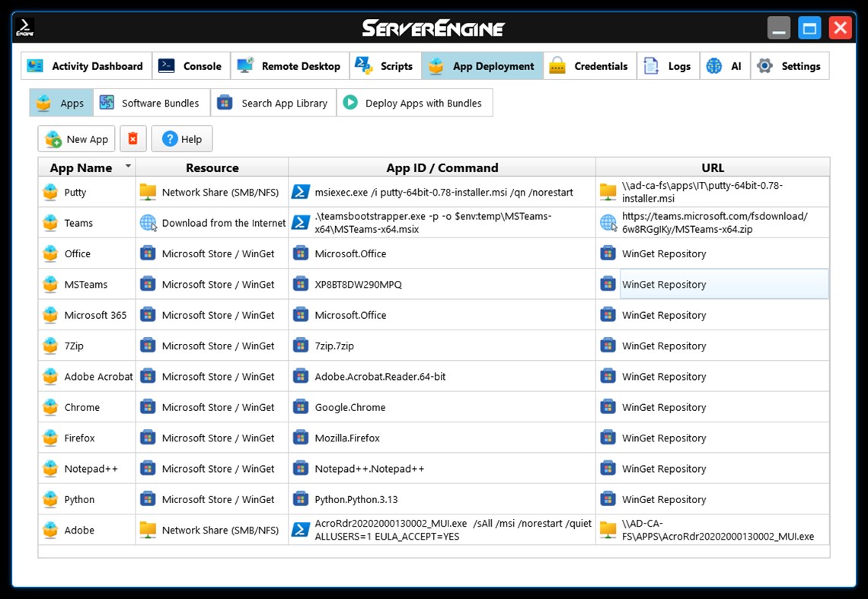Click the ServerEngine logo in the title bar
This screenshot has width=868, height=599.
(x=433, y=27)
